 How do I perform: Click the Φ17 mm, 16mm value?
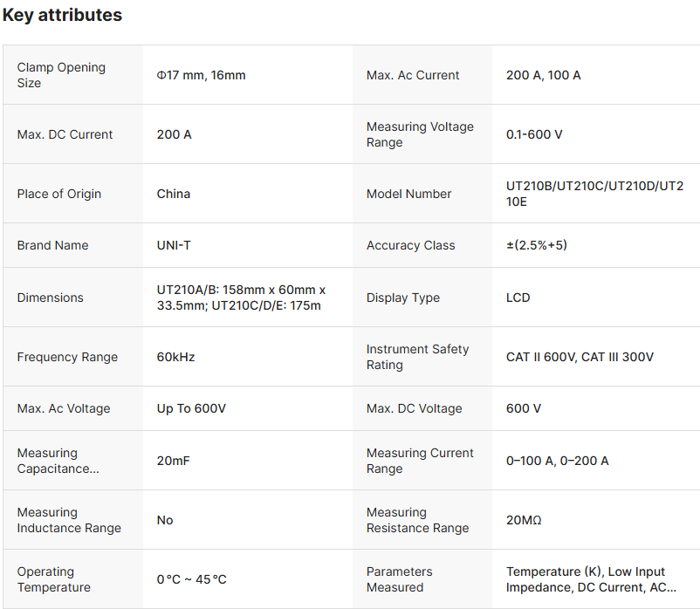coord(201,75)
